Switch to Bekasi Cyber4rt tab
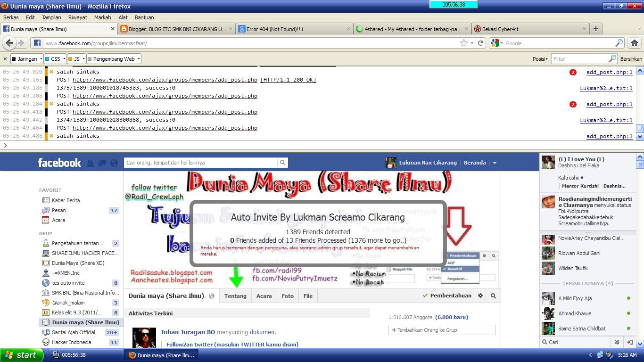644x362 pixels. (x=529, y=29)
